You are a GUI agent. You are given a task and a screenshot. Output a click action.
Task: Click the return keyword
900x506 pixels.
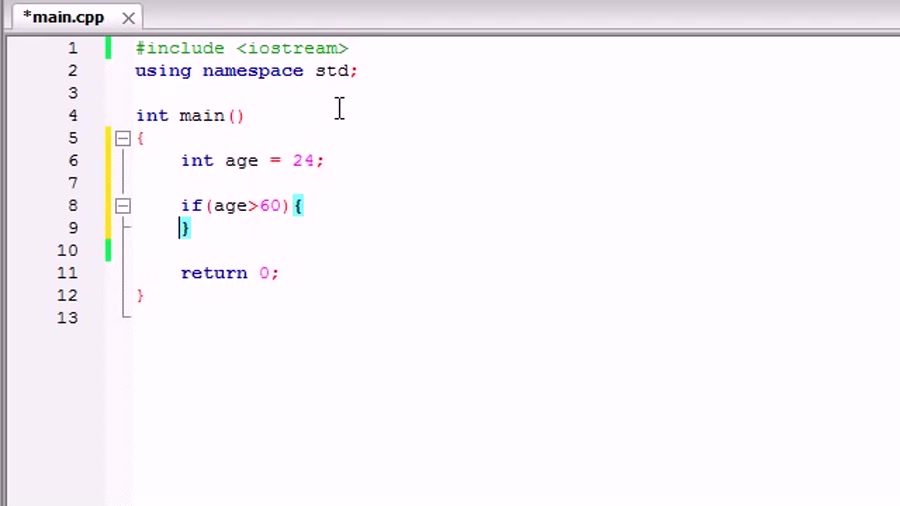click(x=213, y=273)
